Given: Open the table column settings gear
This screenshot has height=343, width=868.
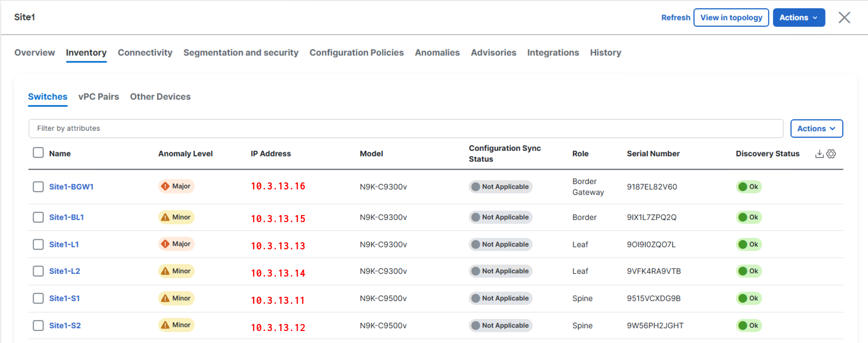Looking at the screenshot, I should pyautogui.click(x=831, y=154).
